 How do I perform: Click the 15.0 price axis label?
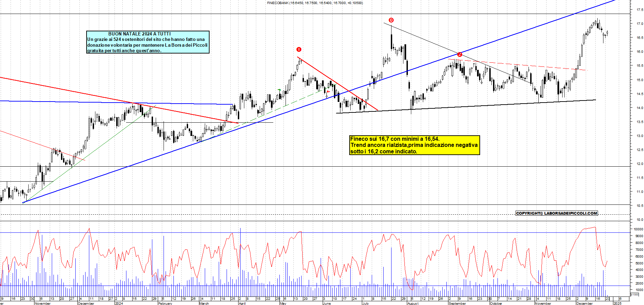[640, 80]
